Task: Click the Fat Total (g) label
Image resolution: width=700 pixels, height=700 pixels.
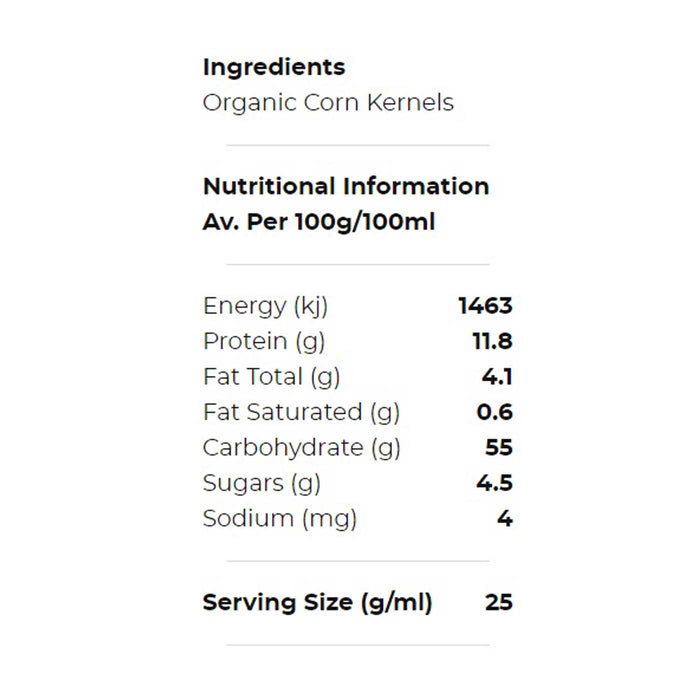Action: coord(271,377)
